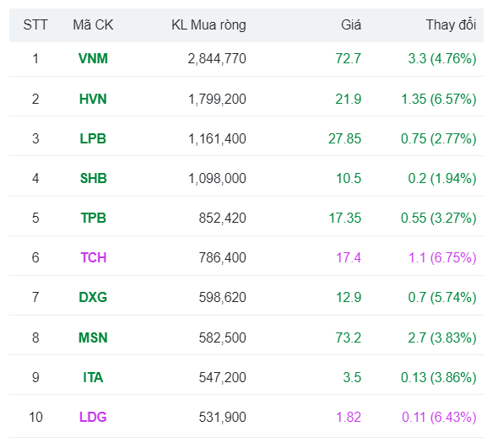Click the STT column header
This screenshot has height=448, width=498.
35,24
